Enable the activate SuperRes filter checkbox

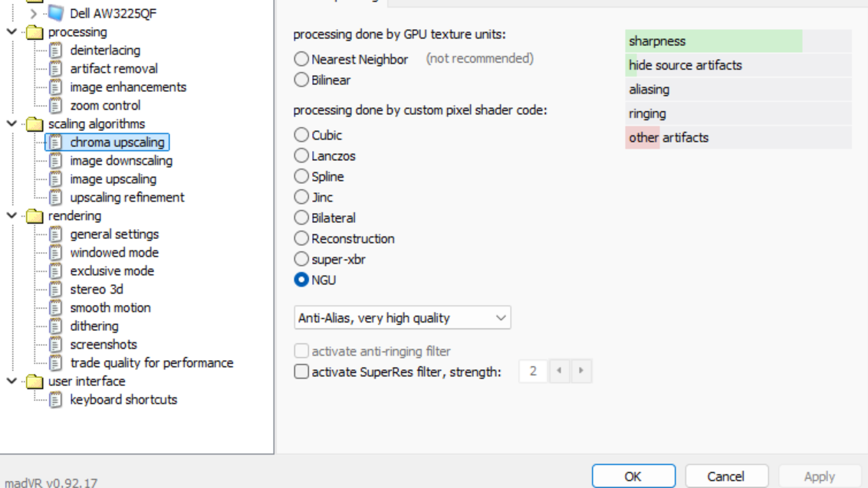coord(301,372)
